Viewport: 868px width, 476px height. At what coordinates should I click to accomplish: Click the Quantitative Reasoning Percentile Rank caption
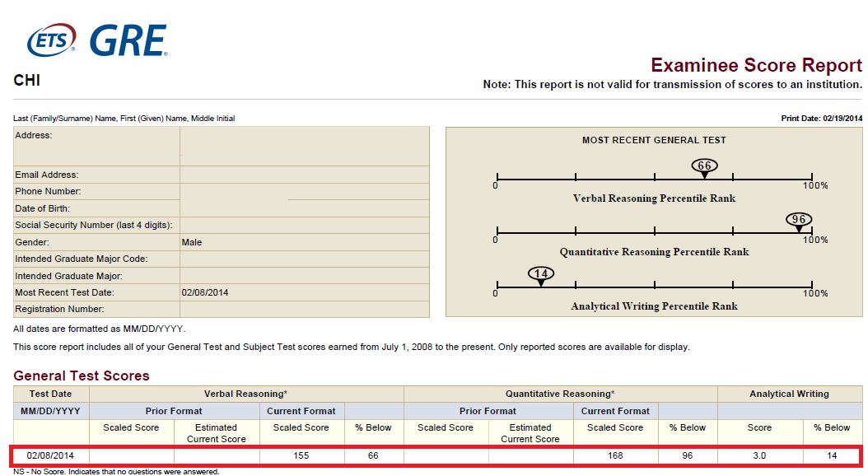click(x=654, y=252)
